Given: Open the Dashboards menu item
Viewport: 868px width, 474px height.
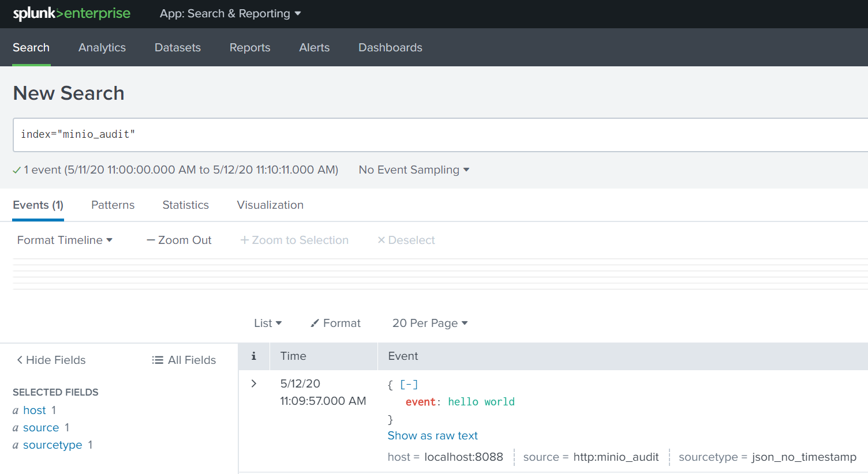Looking at the screenshot, I should point(390,47).
